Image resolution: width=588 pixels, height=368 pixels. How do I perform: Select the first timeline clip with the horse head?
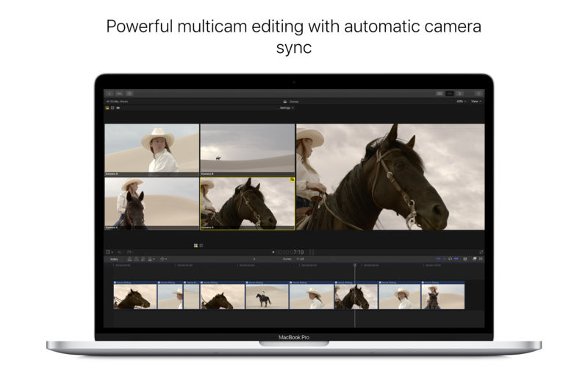135,295
